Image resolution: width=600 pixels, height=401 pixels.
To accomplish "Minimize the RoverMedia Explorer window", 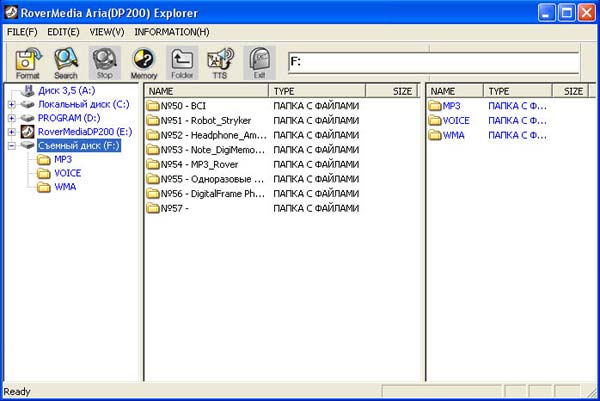I will pyautogui.click(x=546, y=13).
